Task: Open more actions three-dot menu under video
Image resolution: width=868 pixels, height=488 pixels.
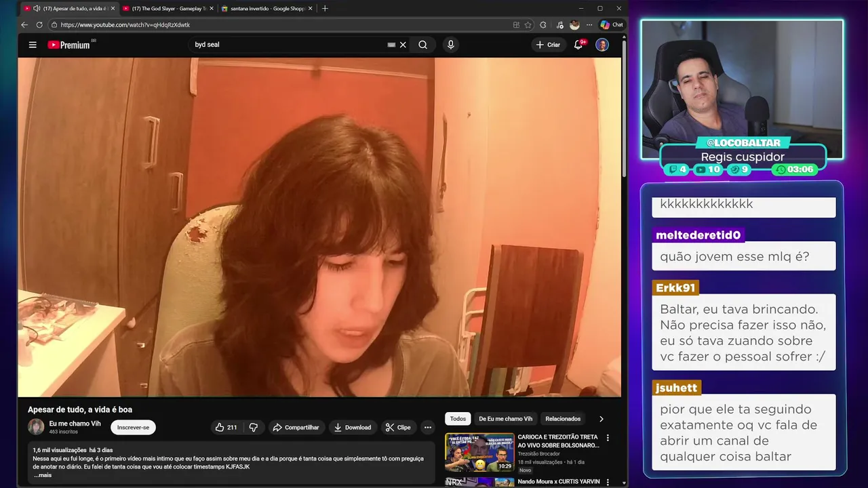Action: (428, 428)
